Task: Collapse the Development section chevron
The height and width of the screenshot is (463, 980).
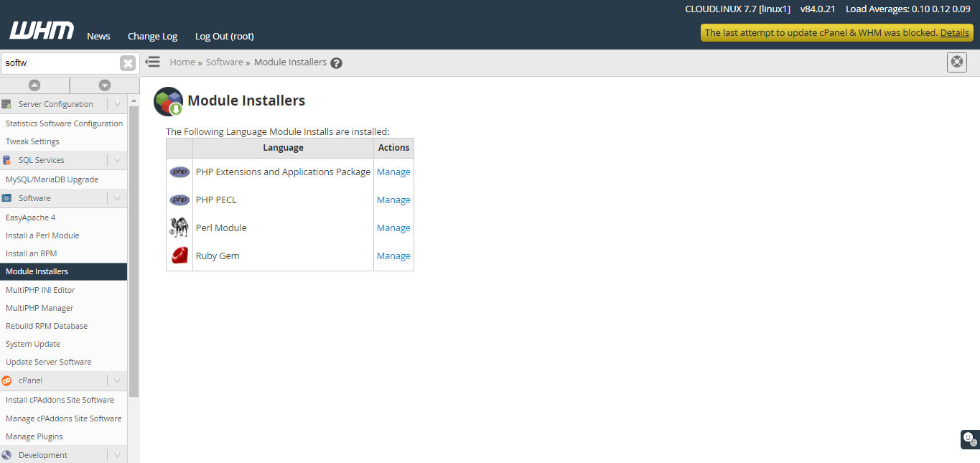Action: (117, 455)
